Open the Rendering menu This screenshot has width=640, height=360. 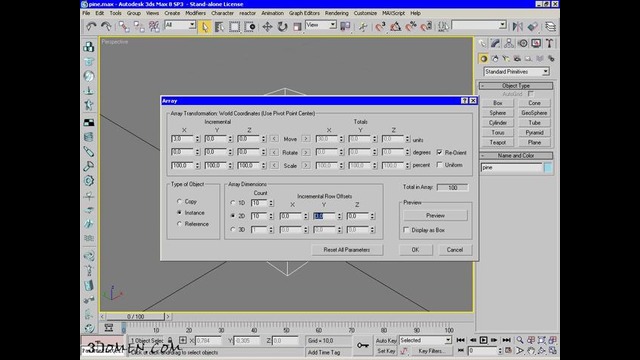[337, 13]
